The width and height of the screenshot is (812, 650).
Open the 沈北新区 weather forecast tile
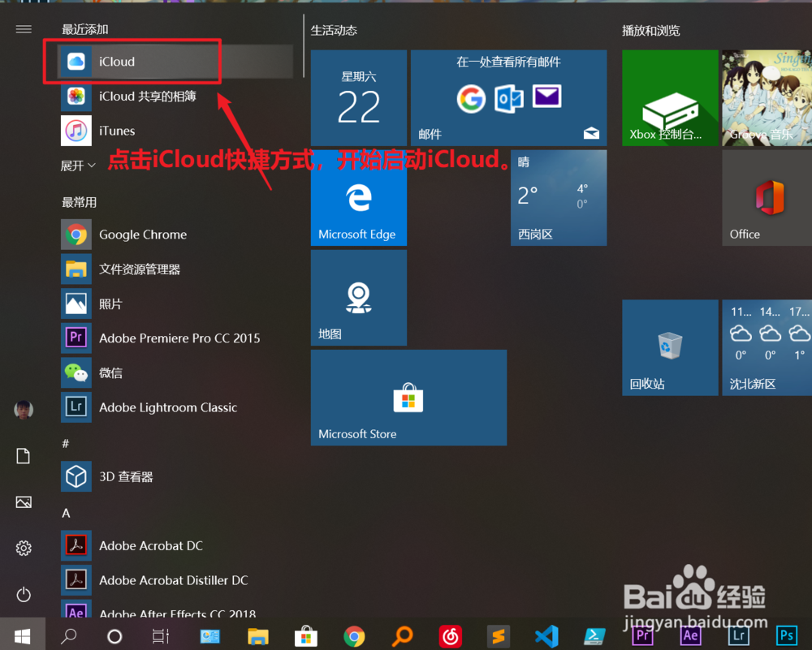click(767, 348)
